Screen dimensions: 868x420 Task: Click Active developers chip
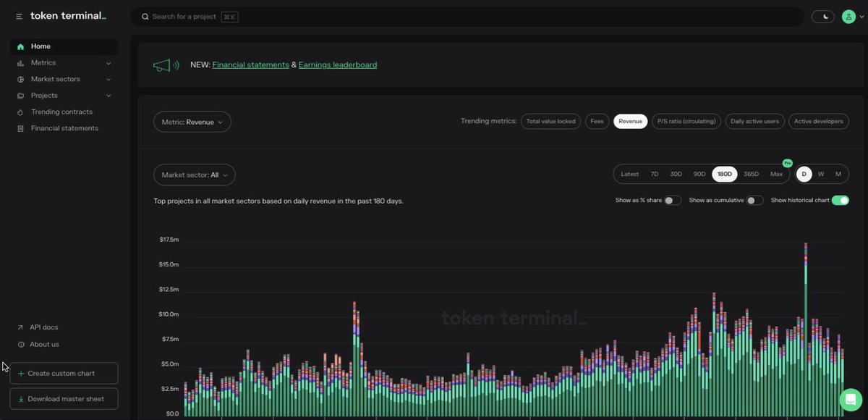click(819, 122)
